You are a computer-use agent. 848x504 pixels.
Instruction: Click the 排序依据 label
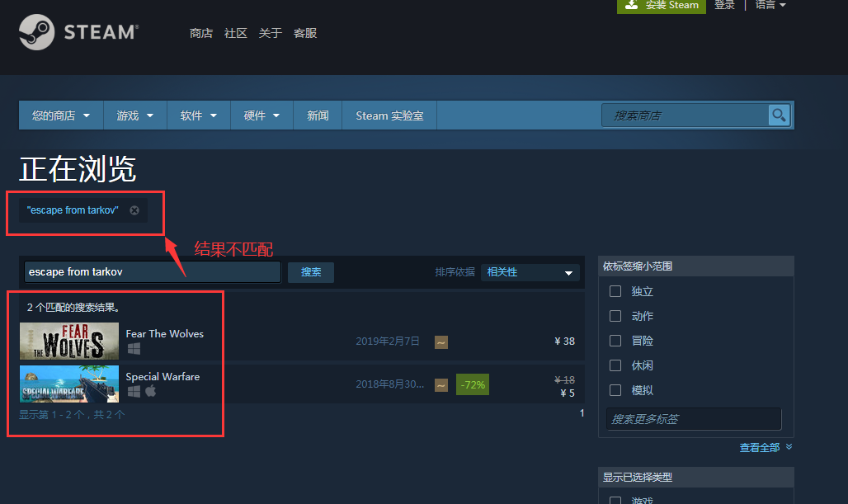click(455, 272)
